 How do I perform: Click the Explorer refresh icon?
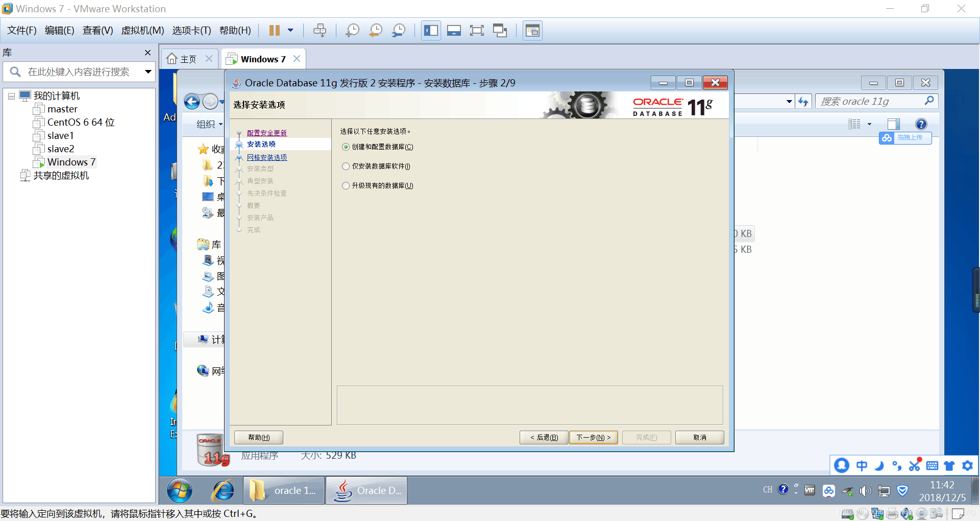point(803,102)
